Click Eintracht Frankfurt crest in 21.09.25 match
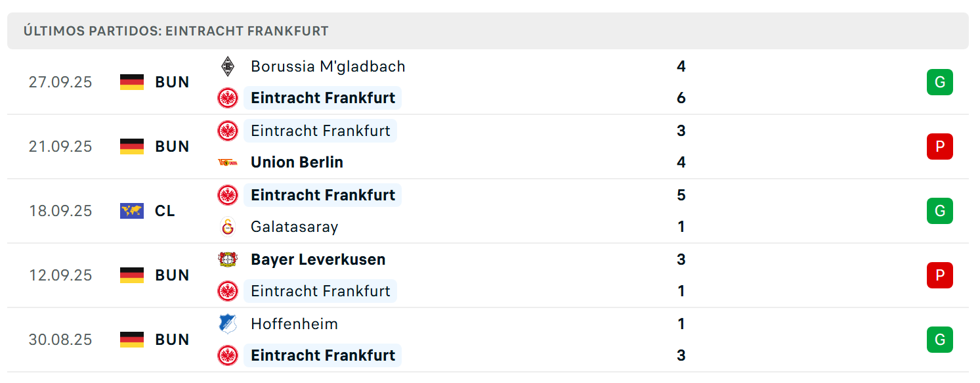Viewport: 980px width, 383px height. [x=228, y=131]
